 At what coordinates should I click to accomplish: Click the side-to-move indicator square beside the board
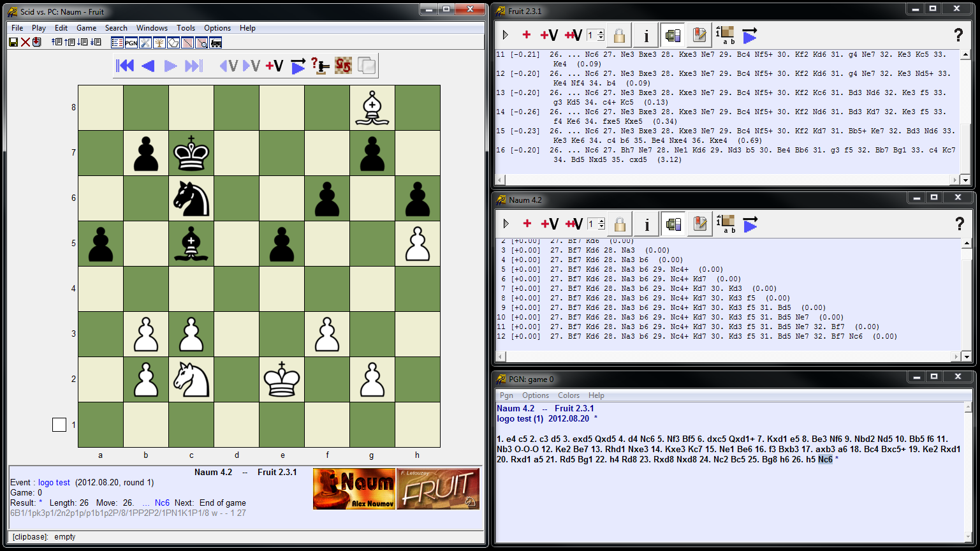[x=59, y=425]
